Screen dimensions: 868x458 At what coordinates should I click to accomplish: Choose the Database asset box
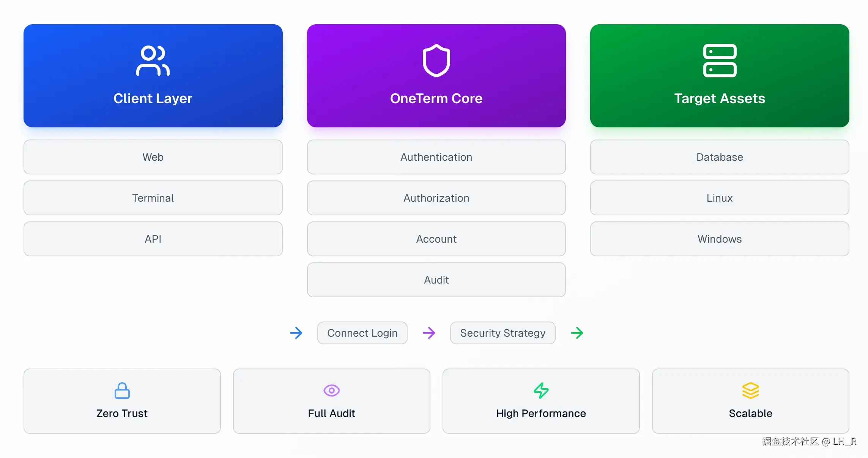[720, 157]
